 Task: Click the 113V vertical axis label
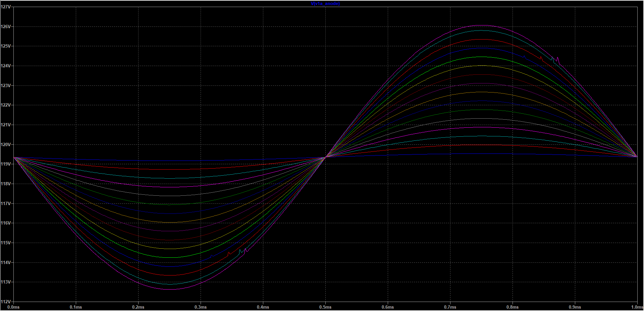(x=5, y=282)
